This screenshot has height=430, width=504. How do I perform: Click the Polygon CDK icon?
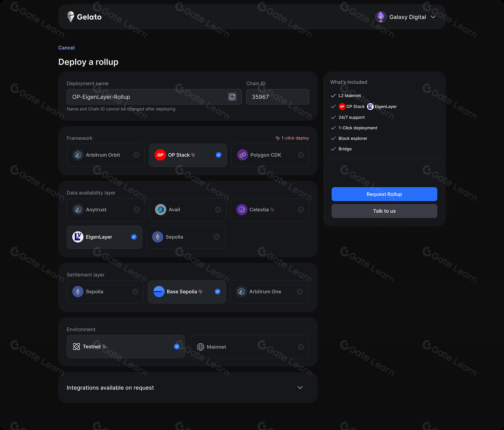click(x=242, y=155)
